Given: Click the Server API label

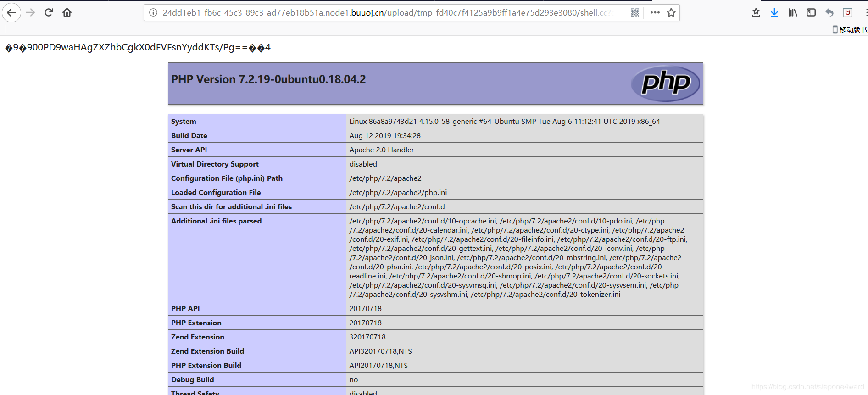Looking at the screenshot, I should click(189, 150).
